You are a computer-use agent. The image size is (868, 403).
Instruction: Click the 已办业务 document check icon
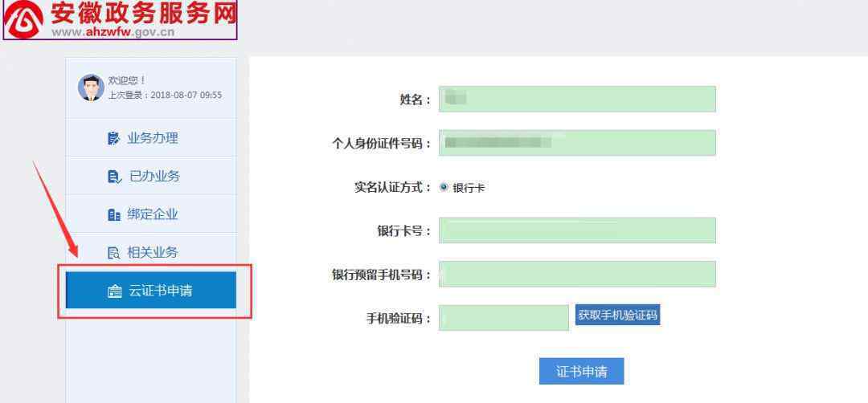114,177
